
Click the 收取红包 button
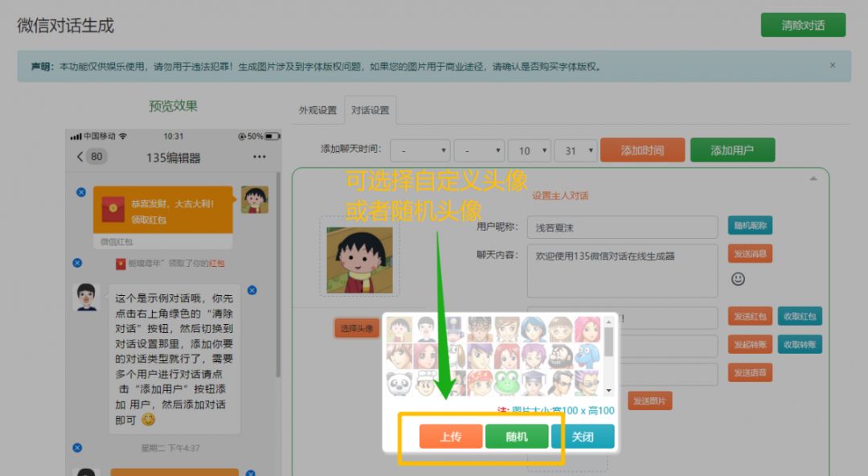[800, 317]
